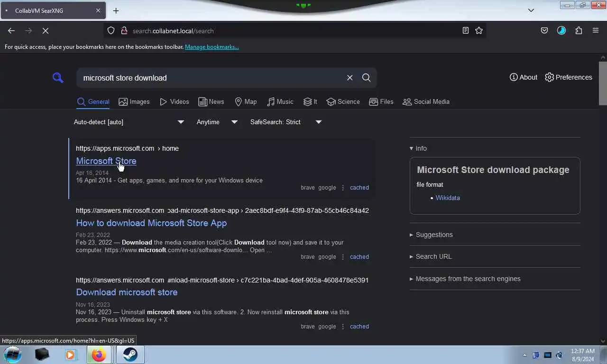Screen dimensions: 607x364
Task: Select the General category tab
Action: point(93,101)
